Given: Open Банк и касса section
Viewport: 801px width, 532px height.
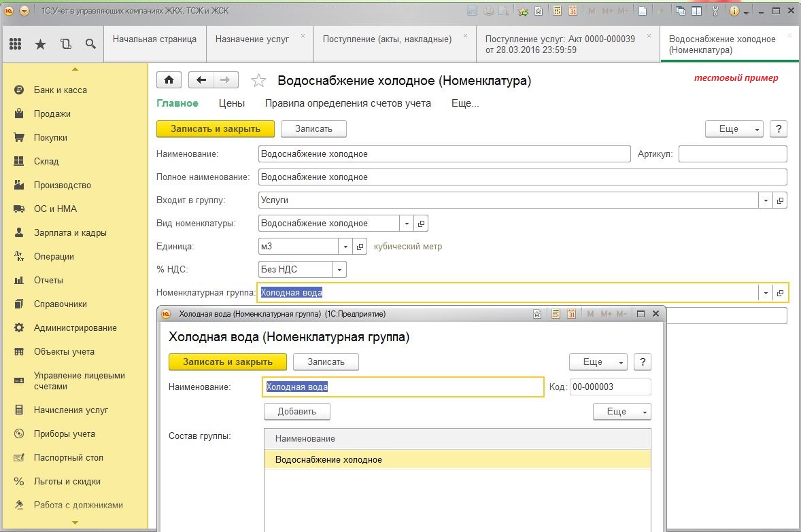Looking at the screenshot, I should tap(61, 90).
